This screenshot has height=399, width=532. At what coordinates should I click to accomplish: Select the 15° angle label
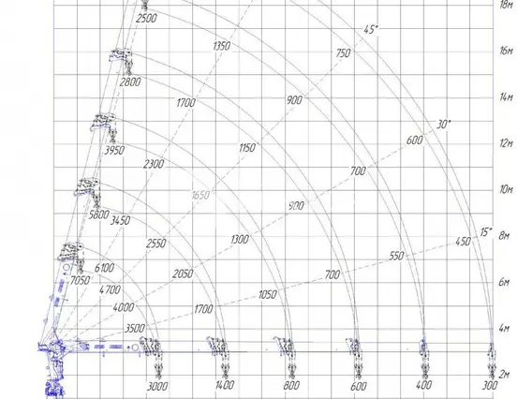[x=486, y=232]
